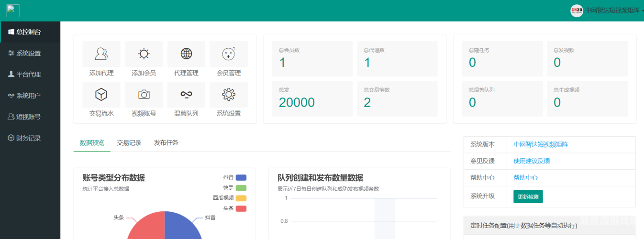Switch to 交易记录 tab

click(129, 142)
